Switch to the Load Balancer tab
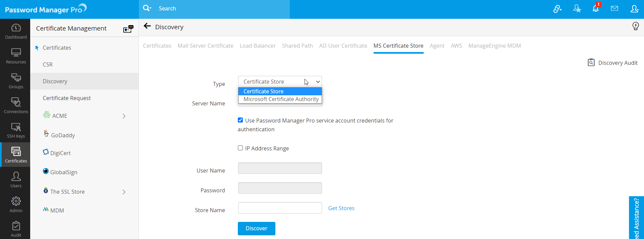Viewport: 644px width, 239px height. click(258, 46)
